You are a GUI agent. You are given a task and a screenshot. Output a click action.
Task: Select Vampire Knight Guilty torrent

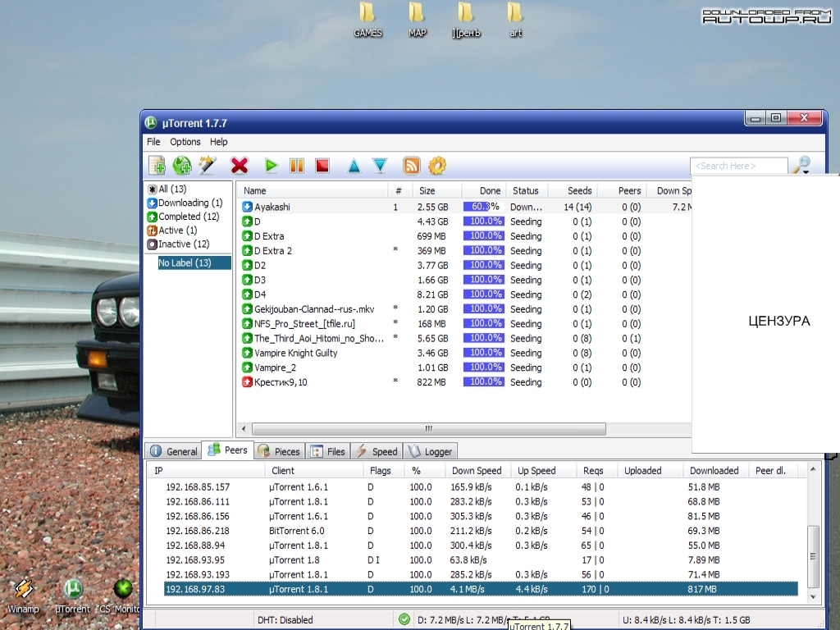click(465, 353)
